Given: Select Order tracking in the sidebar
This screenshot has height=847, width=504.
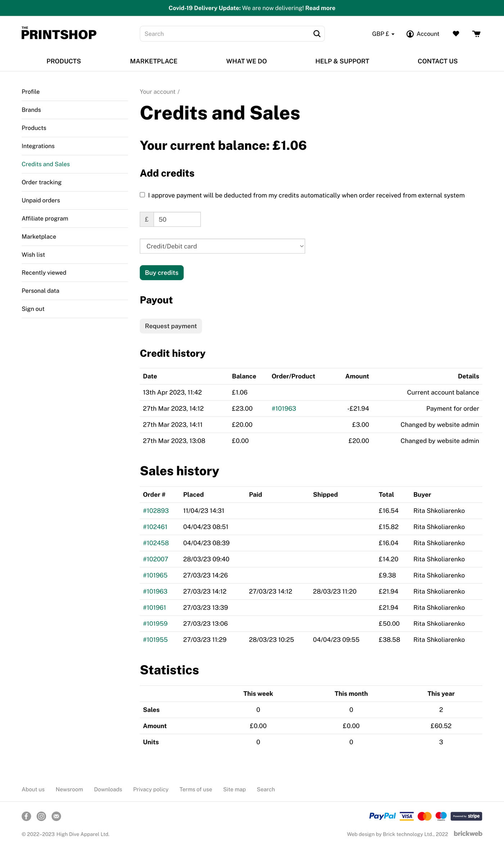Looking at the screenshot, I should point(41,182).
